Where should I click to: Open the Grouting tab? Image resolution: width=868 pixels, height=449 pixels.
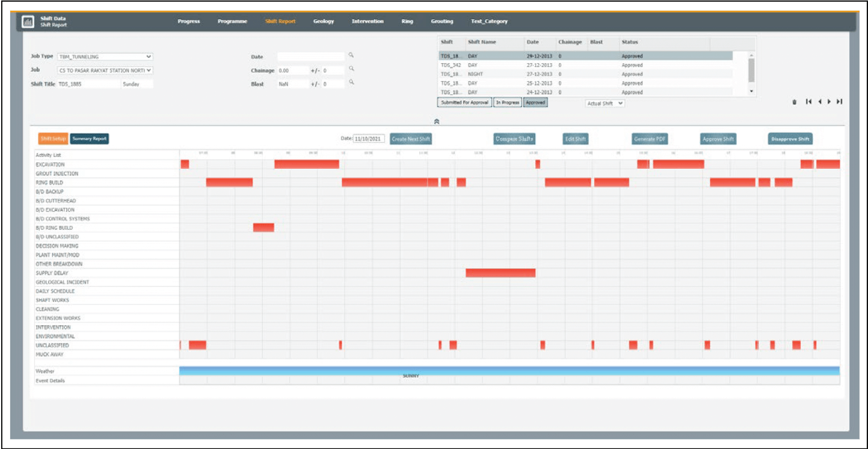[x=442, y=22]
